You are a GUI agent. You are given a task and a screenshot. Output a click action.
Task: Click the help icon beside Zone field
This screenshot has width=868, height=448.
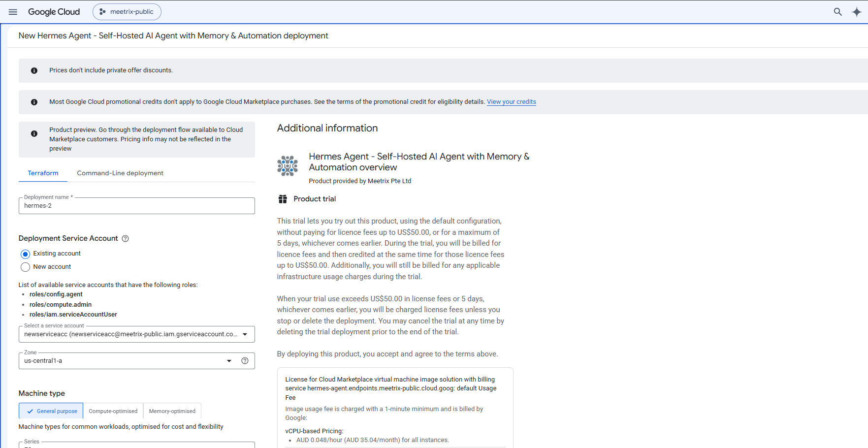[245, 361]
